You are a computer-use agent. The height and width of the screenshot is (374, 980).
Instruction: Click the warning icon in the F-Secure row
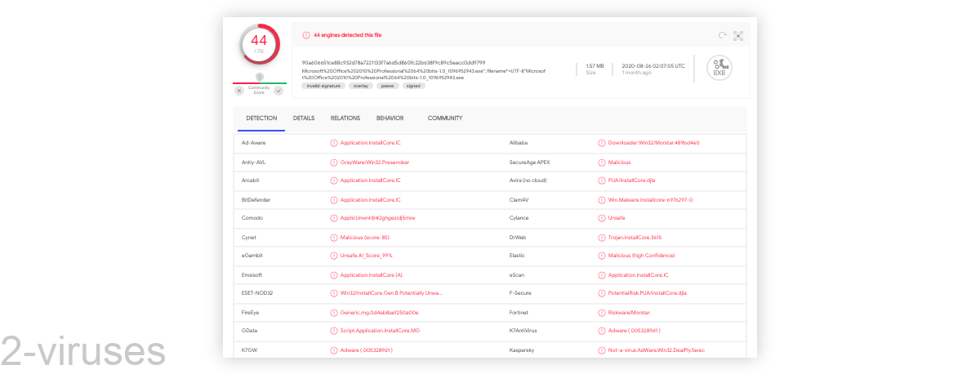[602, 293]
